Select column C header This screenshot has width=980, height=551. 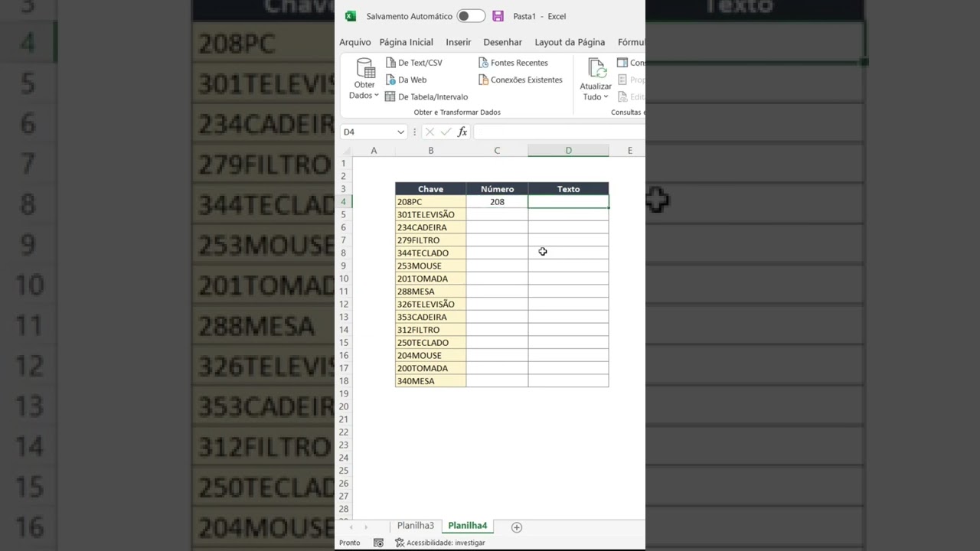497,151
